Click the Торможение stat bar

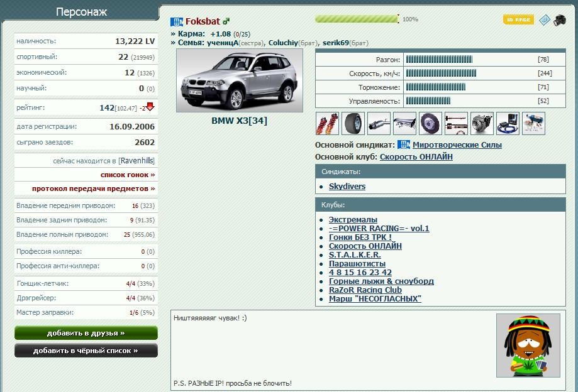click(x=436, y=87)
